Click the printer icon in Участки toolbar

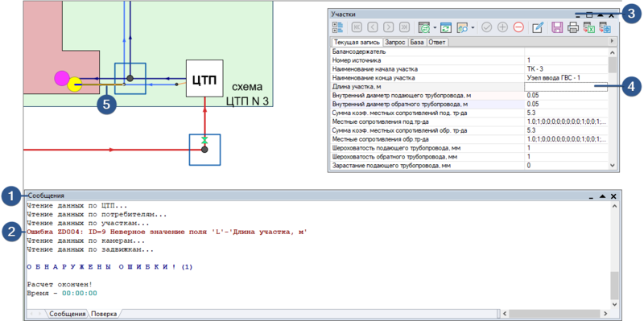pos(573,27)
